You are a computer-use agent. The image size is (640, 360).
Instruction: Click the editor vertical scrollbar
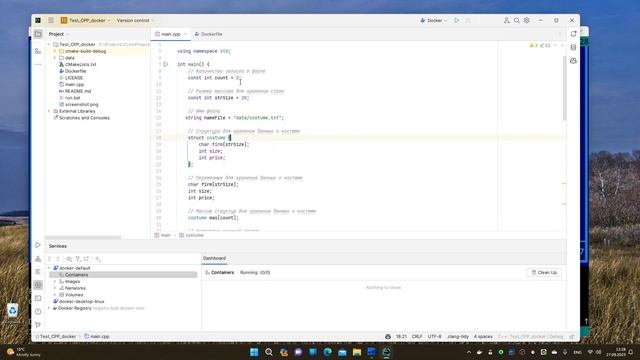pos(564,88)
